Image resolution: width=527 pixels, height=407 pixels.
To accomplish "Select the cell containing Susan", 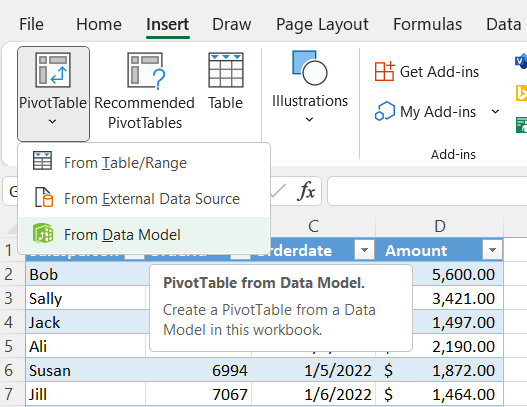I will coord(86,370).
